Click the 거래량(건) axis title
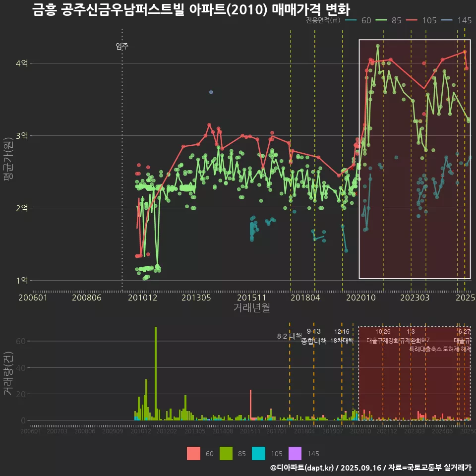Screen dimensions: 476x476 pyautogui.click(x=8, y=373)
